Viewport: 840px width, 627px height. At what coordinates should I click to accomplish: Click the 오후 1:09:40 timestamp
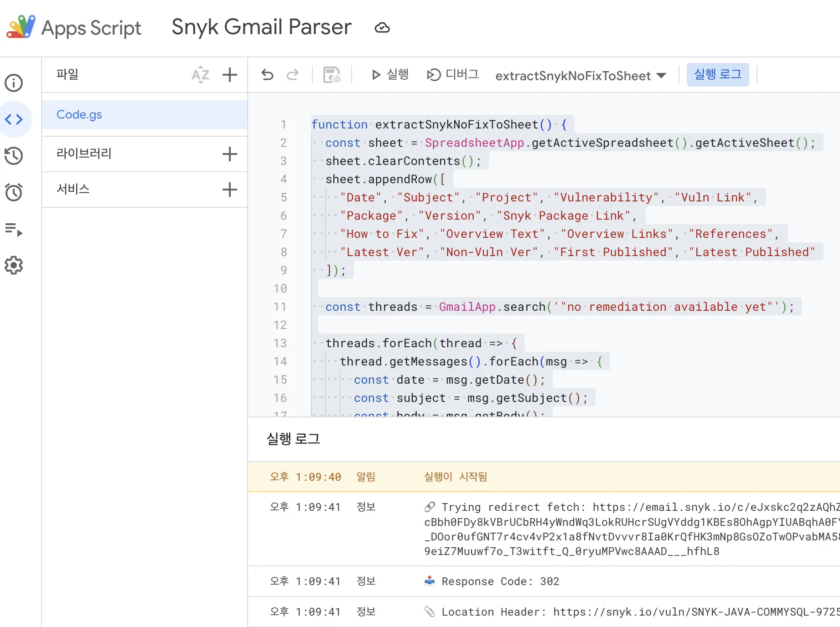coord(305,477)
